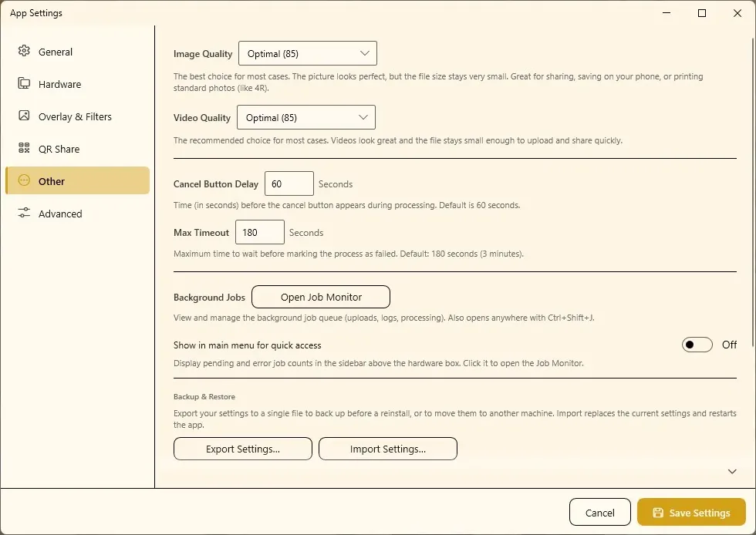Go to Overlay & Filters section

click(x=77, y=116)
